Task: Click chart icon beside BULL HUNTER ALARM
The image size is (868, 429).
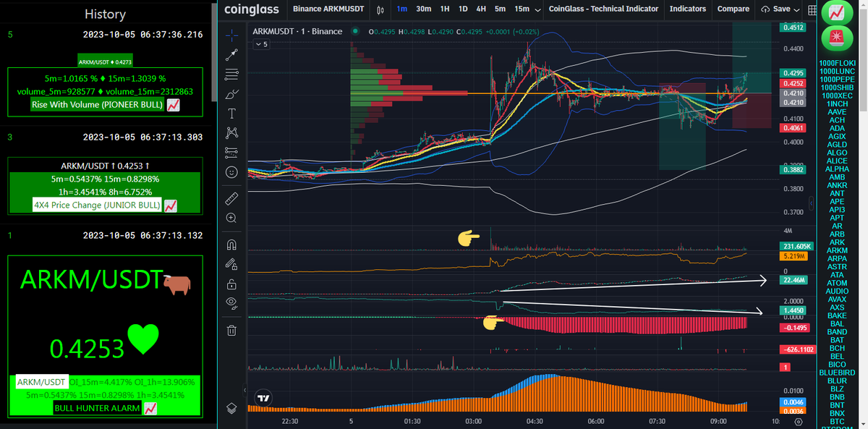Action: 150,408
